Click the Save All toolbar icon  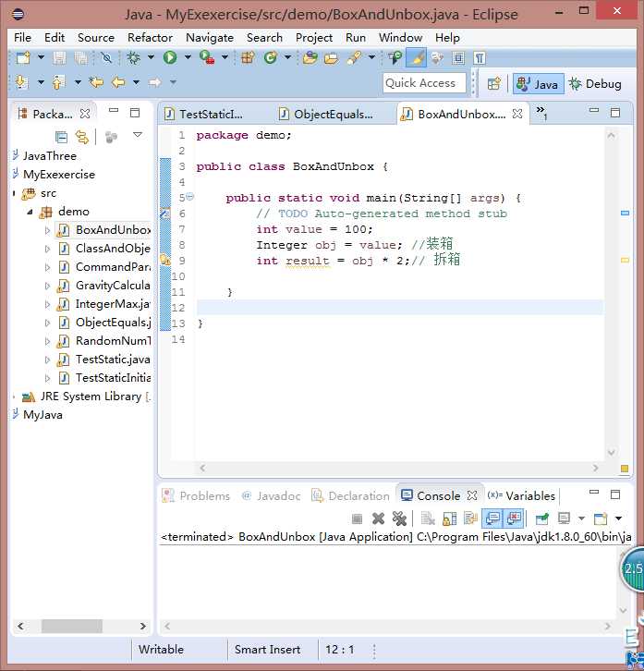(81, 57)
